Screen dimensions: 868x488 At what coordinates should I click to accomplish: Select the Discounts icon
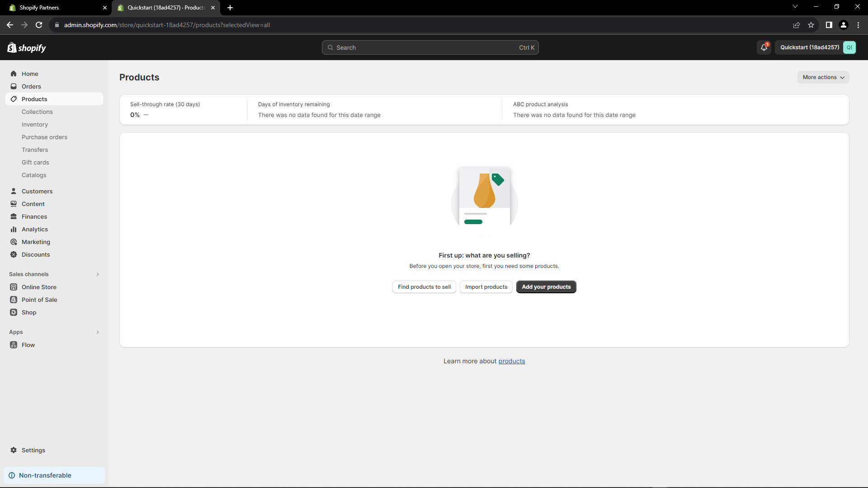coord(14,254)
